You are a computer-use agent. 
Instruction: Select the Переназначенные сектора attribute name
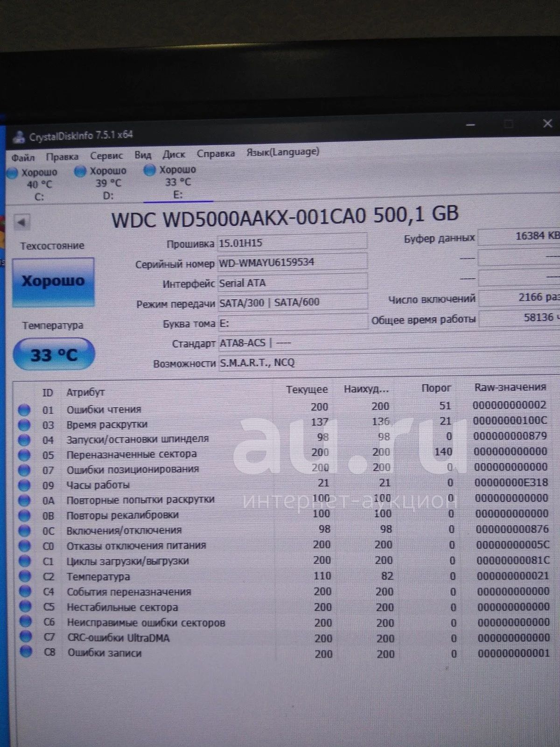(132, 454)
